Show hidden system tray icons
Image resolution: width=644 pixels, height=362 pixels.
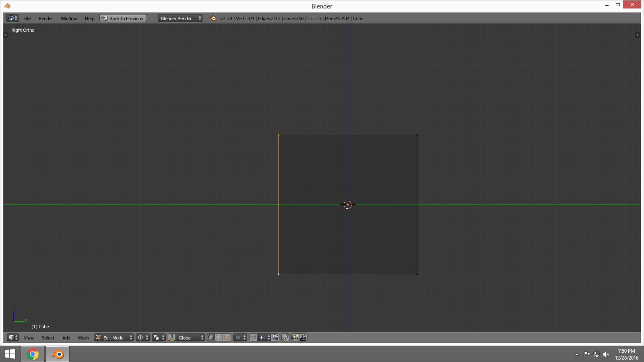click(x=577, y=354)
